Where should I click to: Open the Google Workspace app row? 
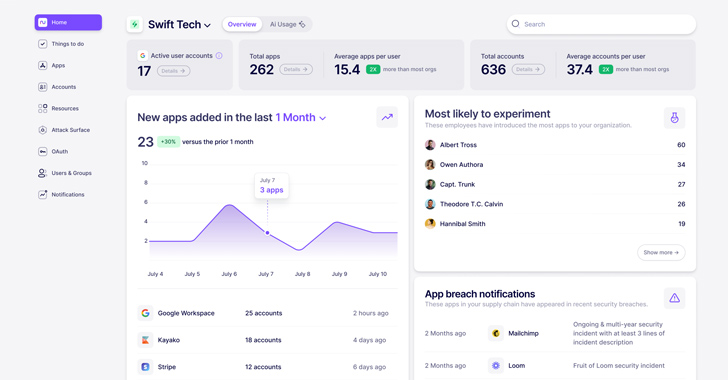coord(267,313)
